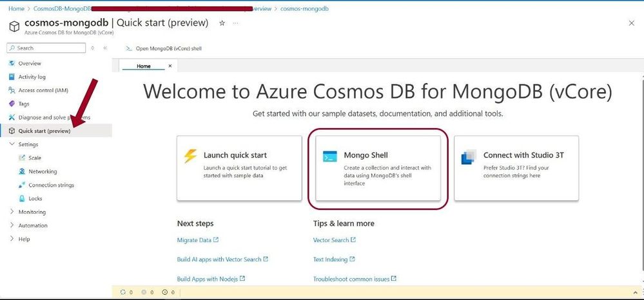Expand the Monitoring section
Screen dimensions: 644x300
pyautogui.click(x=12, y=212)
